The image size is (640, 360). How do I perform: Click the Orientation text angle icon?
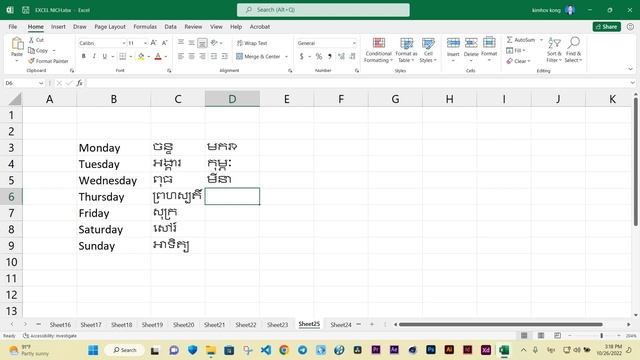214,42
